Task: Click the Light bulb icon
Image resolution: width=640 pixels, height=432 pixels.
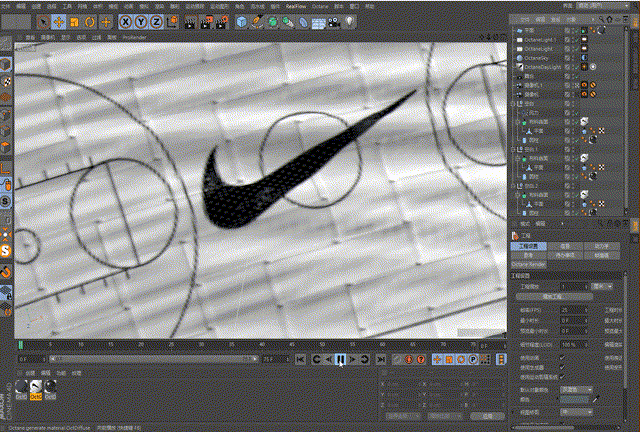Action: (x=350, y=22)
